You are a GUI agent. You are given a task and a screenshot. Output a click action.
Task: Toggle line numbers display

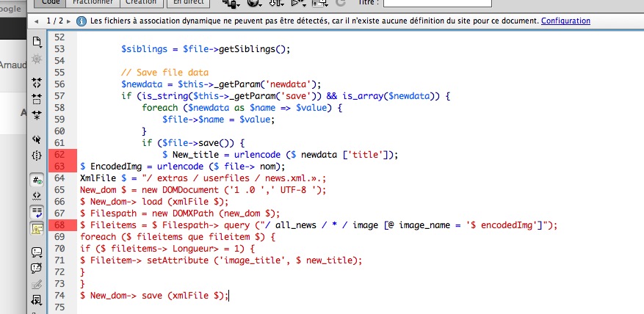(37, 180)
